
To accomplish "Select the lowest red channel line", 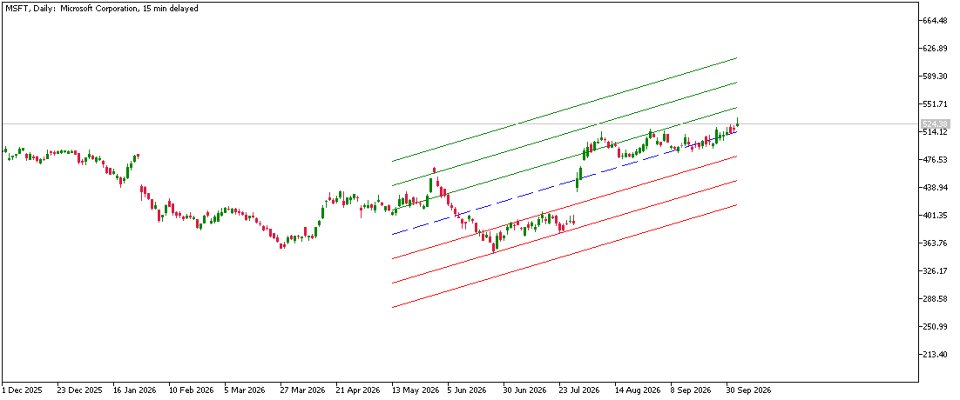I will tap(564, 256).
